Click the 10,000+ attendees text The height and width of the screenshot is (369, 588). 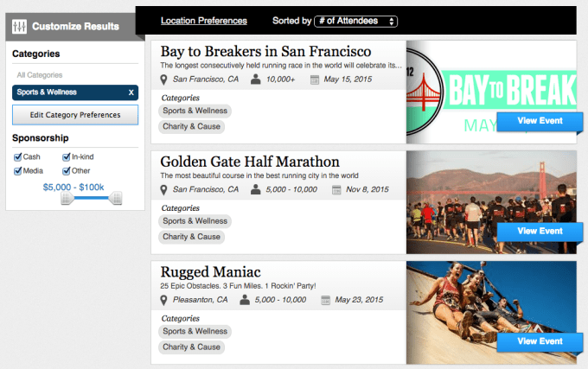[280, 80]
